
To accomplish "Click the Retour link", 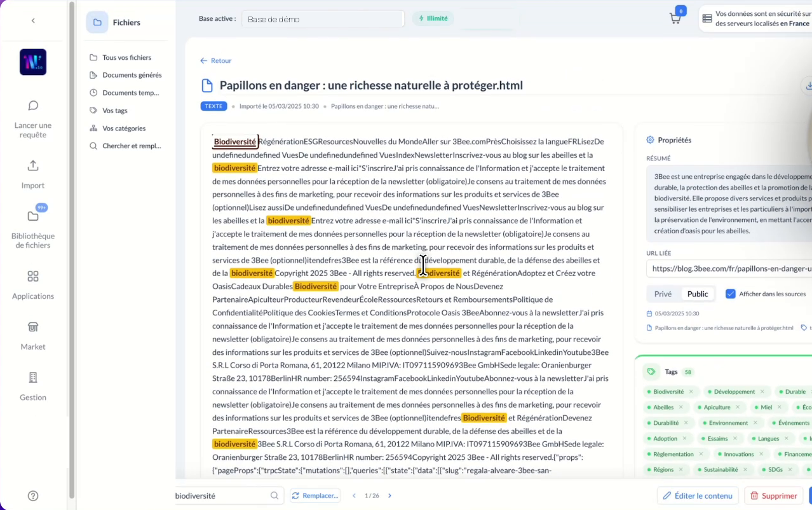I will point(216,61).
